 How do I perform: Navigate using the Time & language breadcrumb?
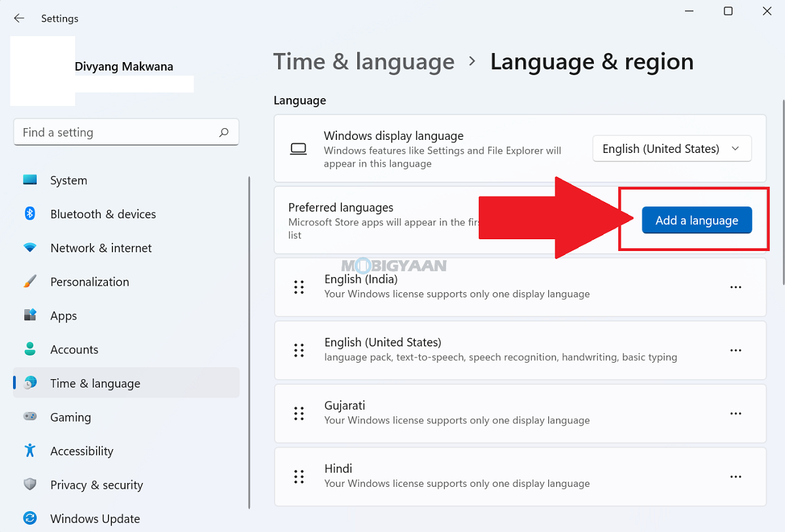(364, 61)
